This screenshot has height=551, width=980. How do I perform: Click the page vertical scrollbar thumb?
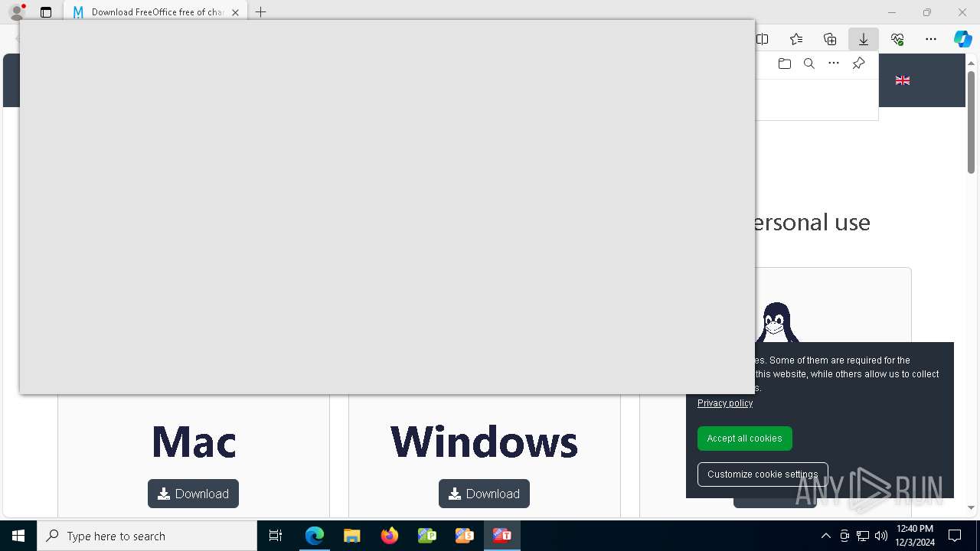pyautogui.click(x=971, y=122)
